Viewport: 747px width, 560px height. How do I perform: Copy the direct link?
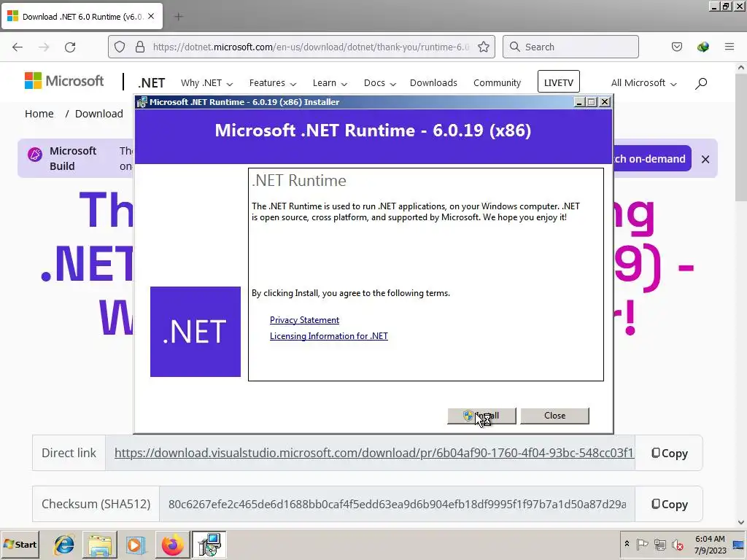[x=670, y=453]
